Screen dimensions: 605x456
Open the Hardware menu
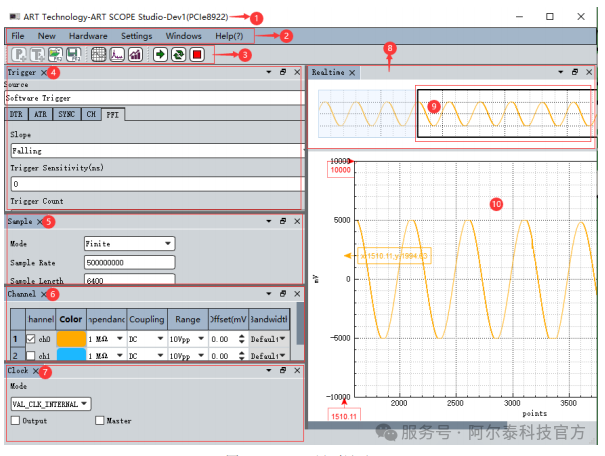88,36
